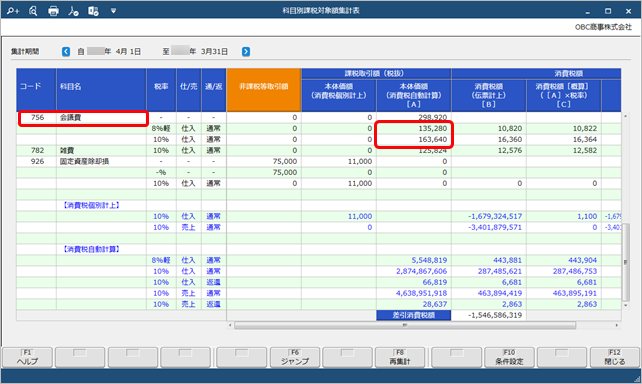
Task: Click the F6 ジャンプ button
Action: pos(295,357)
